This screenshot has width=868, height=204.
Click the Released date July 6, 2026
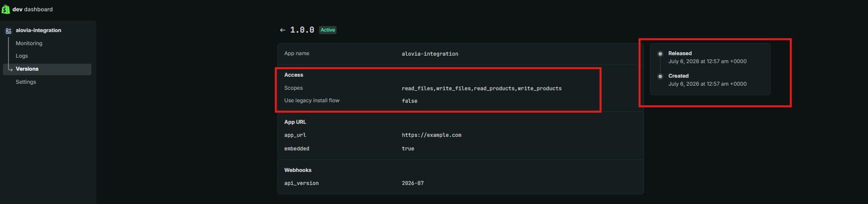[x=707, y=61]
